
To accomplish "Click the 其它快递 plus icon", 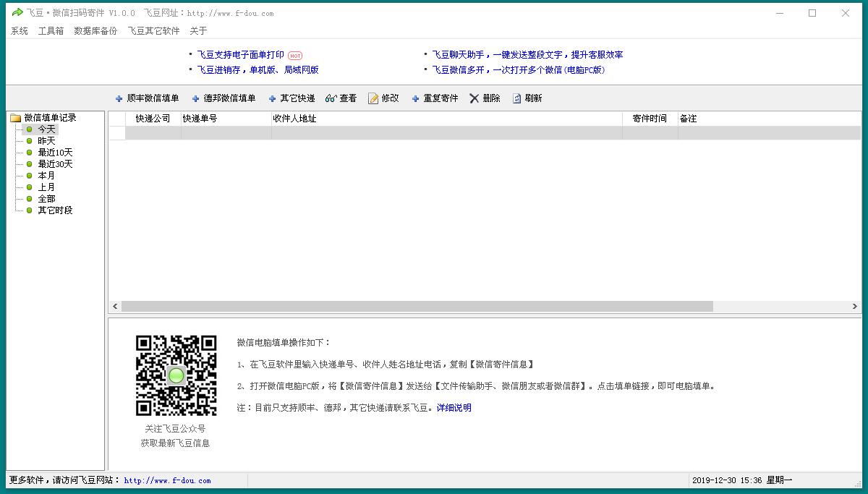I will pyautogui.click(x=273, y=98).
